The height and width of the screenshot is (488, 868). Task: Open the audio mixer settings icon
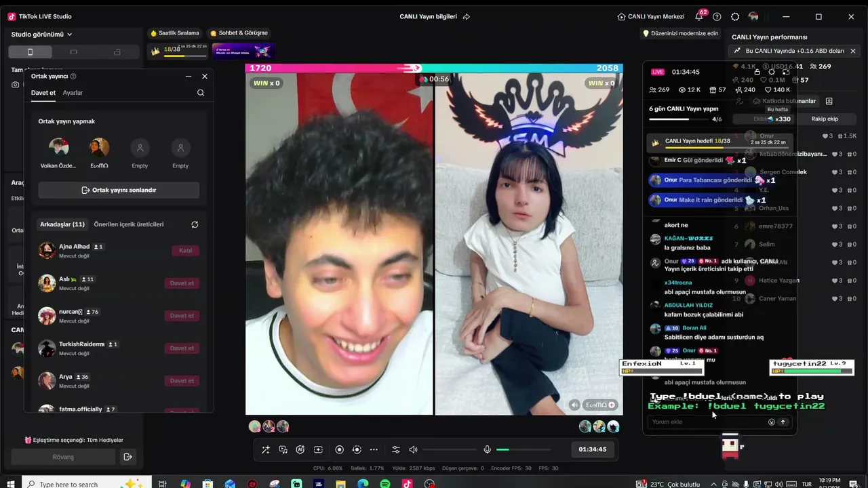(x=396, y=449)
